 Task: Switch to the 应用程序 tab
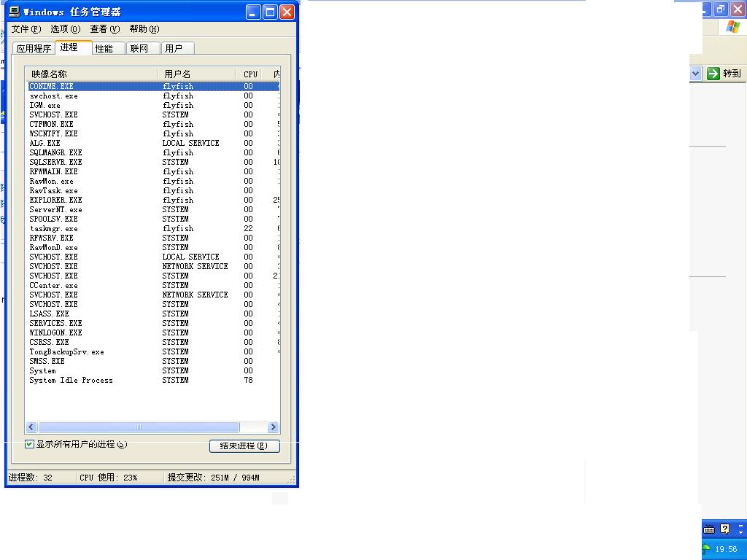[34, 48]
